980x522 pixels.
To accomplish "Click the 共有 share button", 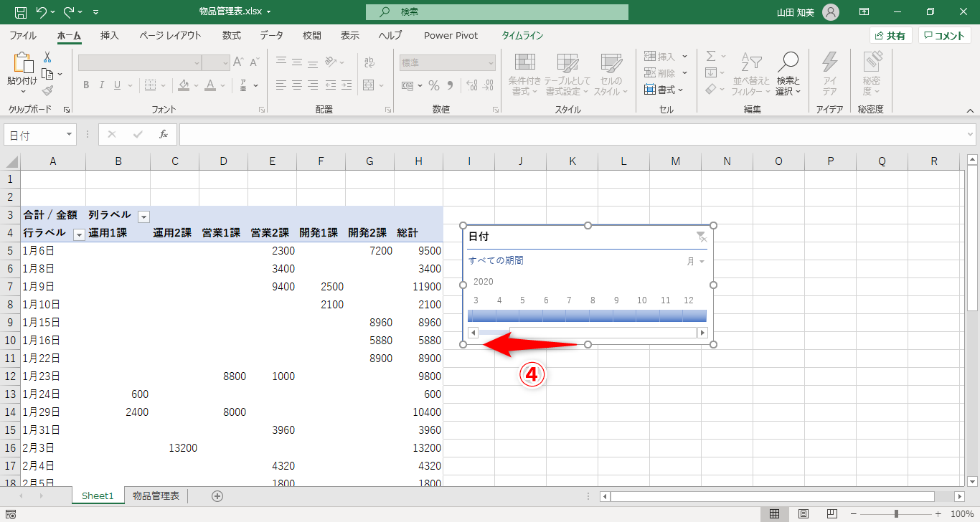I will click(890, 35).
